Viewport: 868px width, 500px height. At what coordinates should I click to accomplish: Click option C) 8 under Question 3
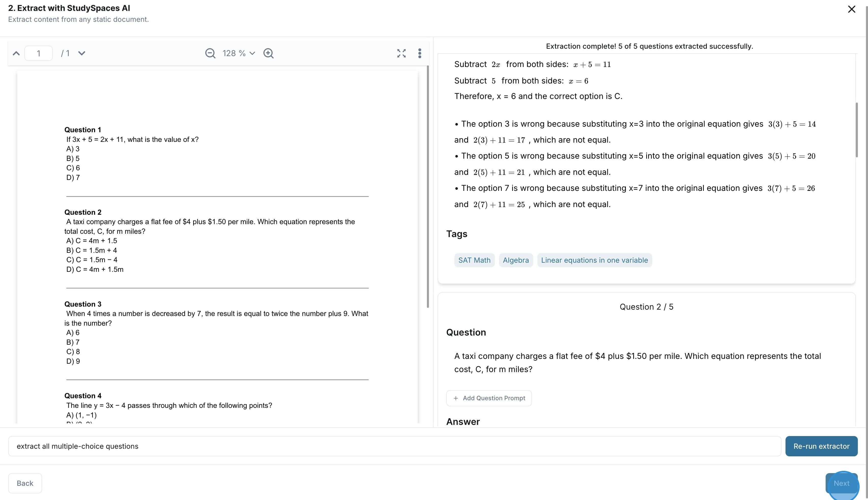point(73,352)
